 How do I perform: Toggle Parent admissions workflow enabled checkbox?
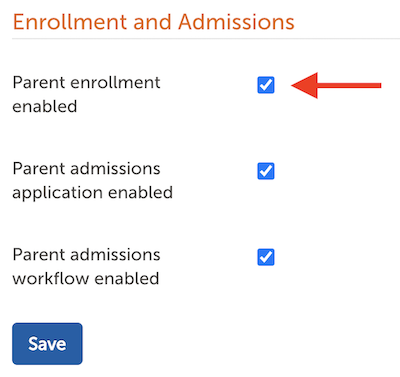(x=266, y=257)
